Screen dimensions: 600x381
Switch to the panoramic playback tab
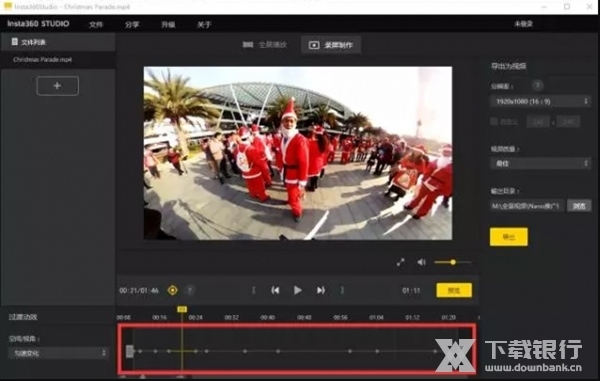click(x=265, y=45)
